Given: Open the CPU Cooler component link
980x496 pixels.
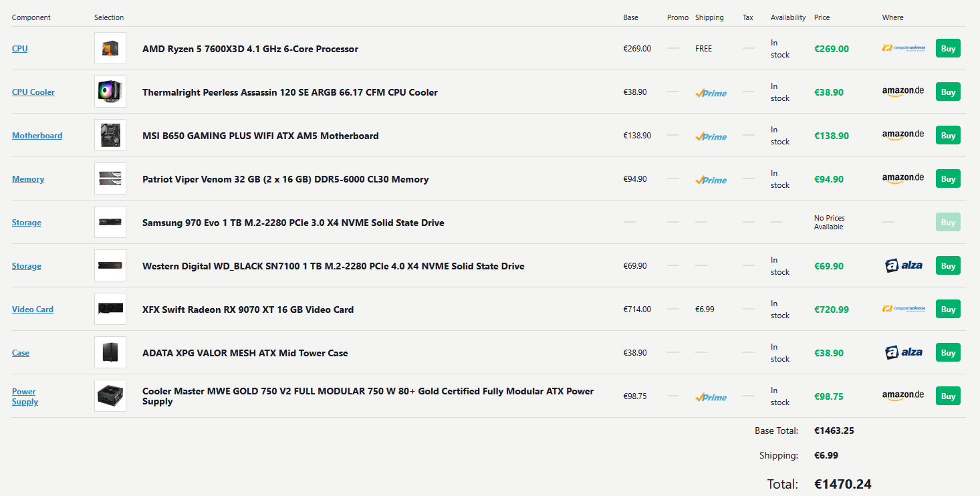Looking at the screenshot, I should click(33, 92).
